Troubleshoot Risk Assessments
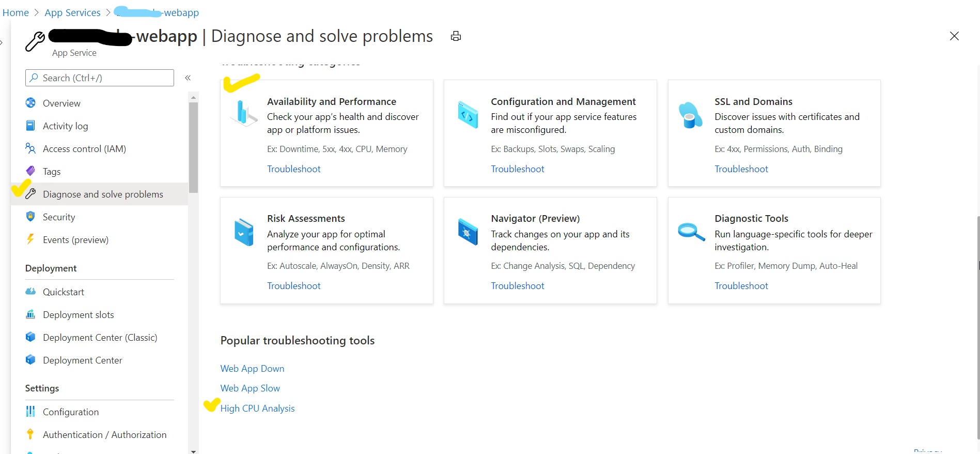 (293, 285)
